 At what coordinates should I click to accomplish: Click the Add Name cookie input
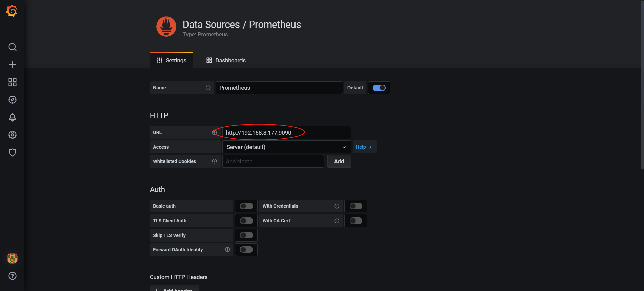coord(273,161)
